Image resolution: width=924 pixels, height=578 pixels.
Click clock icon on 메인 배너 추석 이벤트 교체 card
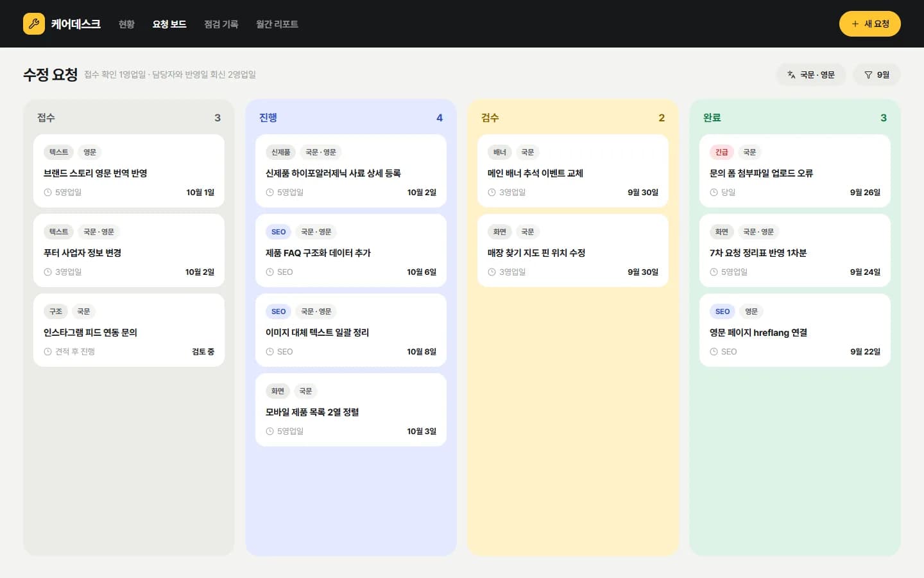pos(492,192)
